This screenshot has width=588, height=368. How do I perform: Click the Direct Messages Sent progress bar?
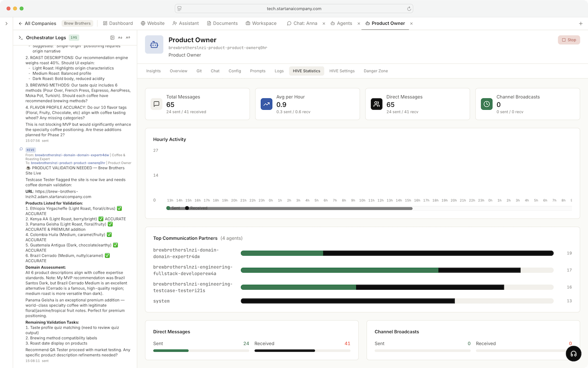pos(201,351)
